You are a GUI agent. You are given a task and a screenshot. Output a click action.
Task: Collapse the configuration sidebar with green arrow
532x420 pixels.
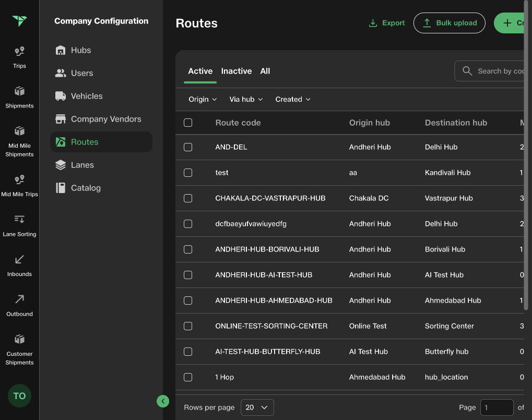[163, 401]
